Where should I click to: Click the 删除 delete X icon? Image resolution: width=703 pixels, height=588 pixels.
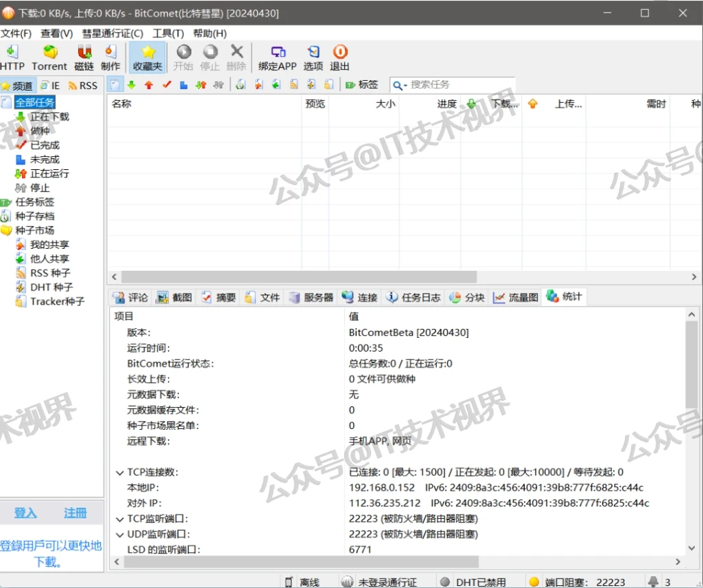[x=236, y=57]
